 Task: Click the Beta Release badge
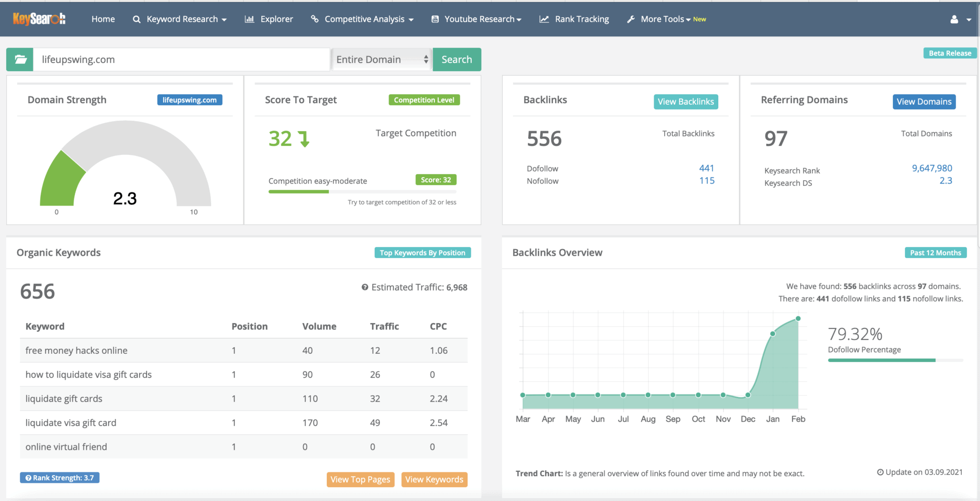pos(950,53)
